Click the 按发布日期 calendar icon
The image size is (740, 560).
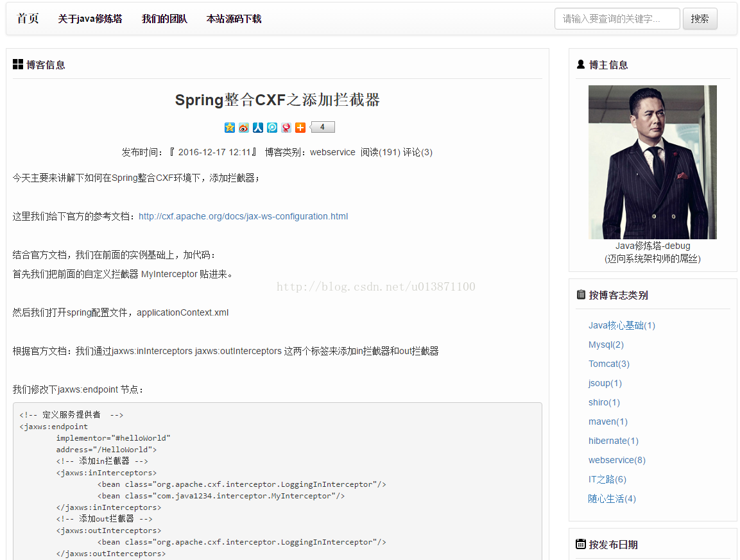coord(581,544)
